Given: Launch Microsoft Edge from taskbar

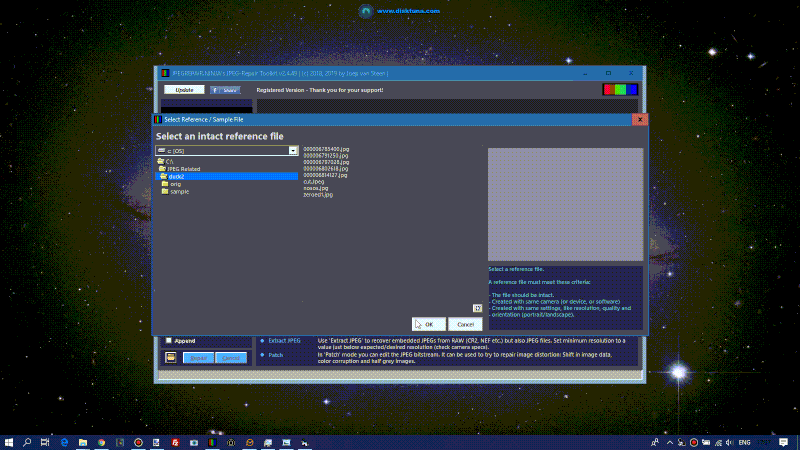Looking at the screenshot, I should pos(64,442).
